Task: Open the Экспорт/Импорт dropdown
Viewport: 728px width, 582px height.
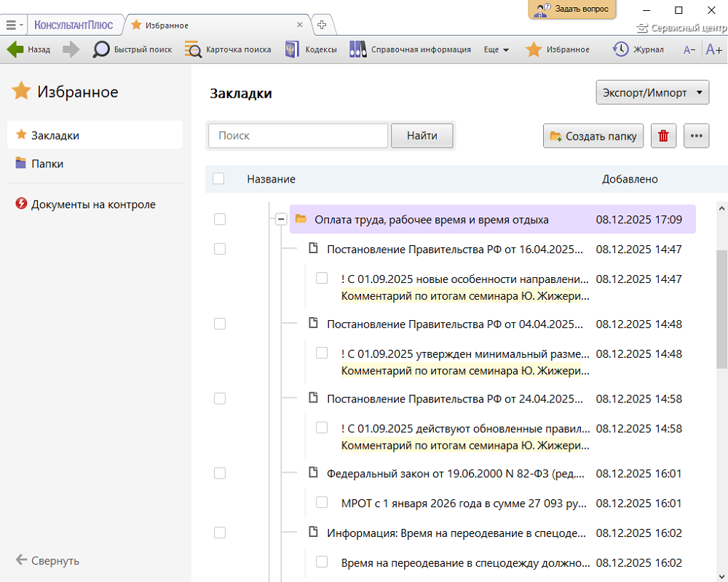Action: tap(652, 93)
